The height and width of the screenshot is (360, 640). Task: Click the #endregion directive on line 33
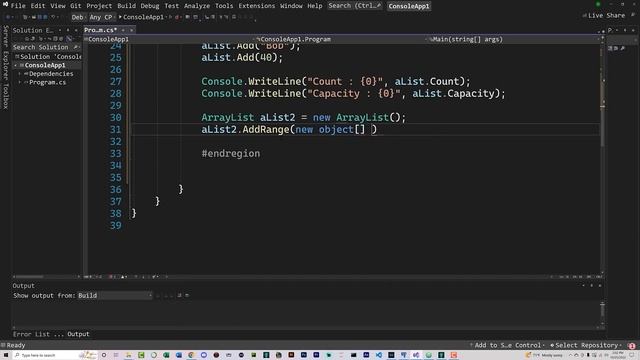(231, 153)
